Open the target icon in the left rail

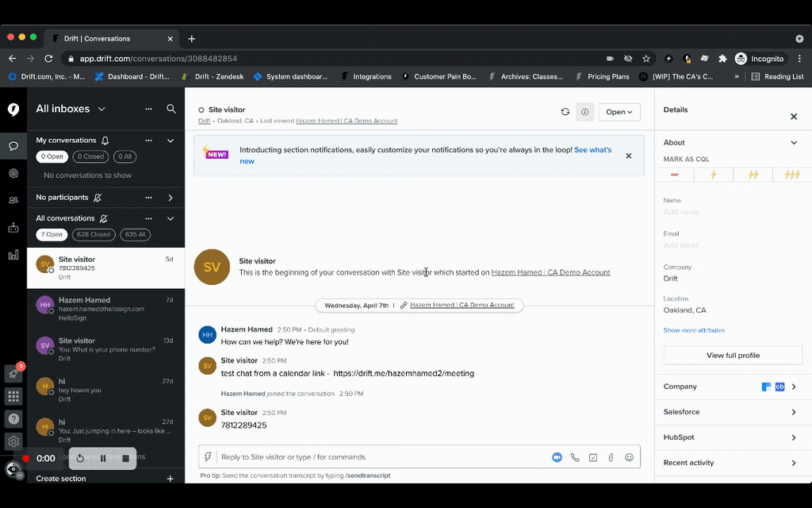click(x=13, y=173)
